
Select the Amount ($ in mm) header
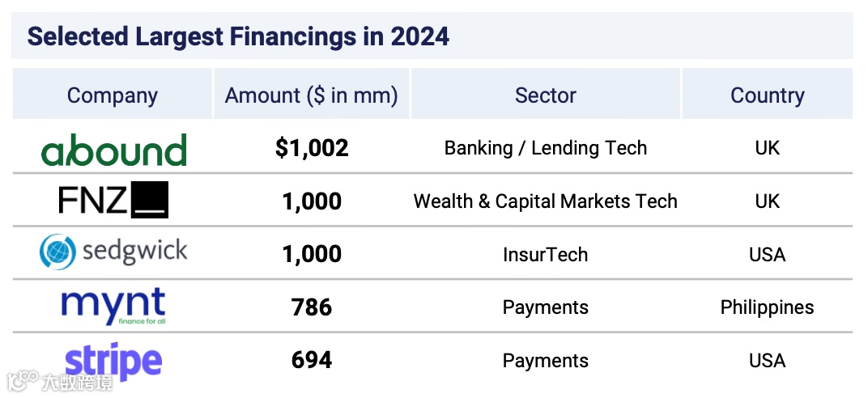pyautogui.click(x=312, y=95)
